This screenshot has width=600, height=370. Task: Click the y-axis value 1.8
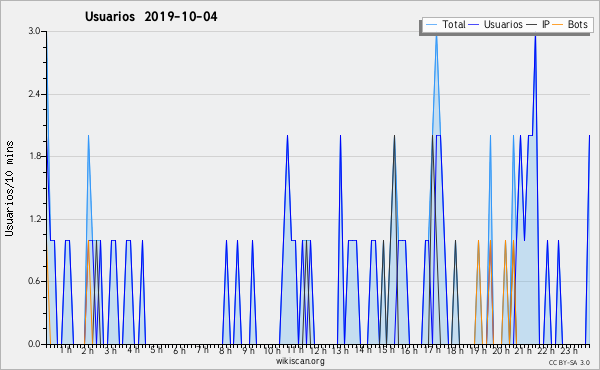tap(34, 156)
